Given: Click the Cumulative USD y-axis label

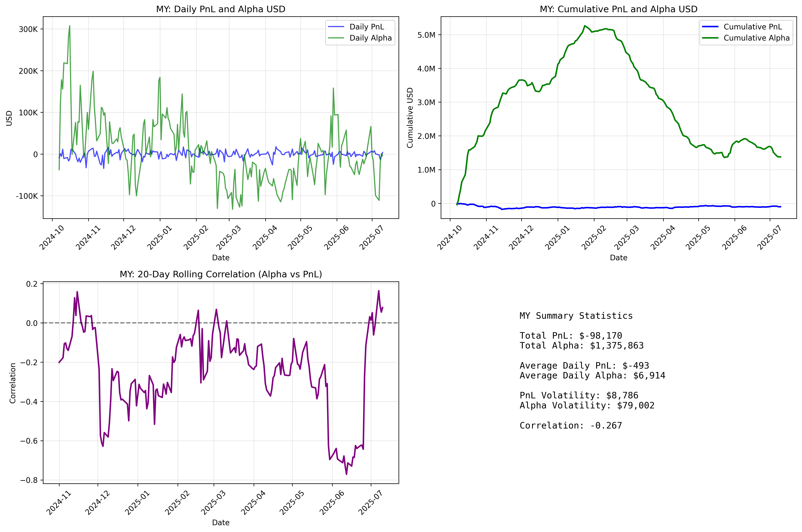Looking at the screenshot, I should (410, 118).
